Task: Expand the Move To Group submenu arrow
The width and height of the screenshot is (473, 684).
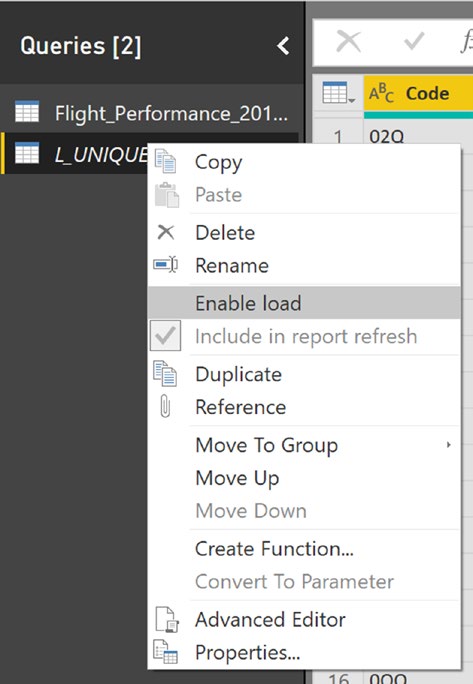Action: coord(448,445)
